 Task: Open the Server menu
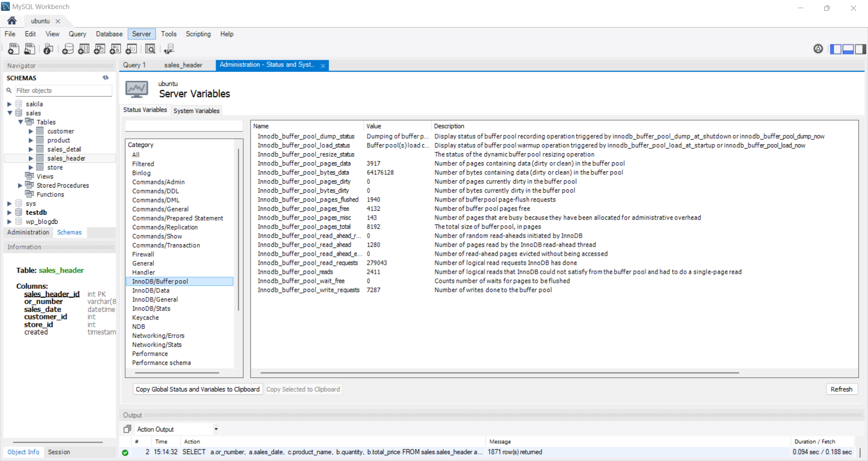[142, 34]
